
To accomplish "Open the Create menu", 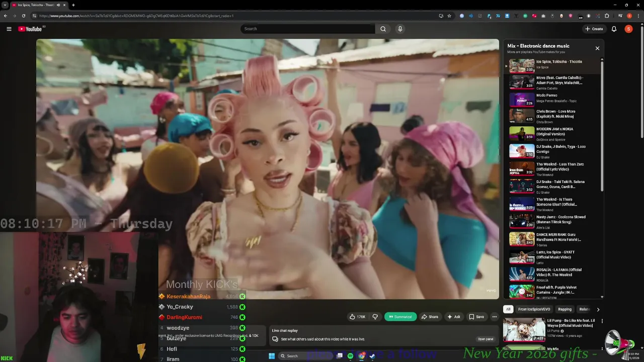I will coord(594,29).
